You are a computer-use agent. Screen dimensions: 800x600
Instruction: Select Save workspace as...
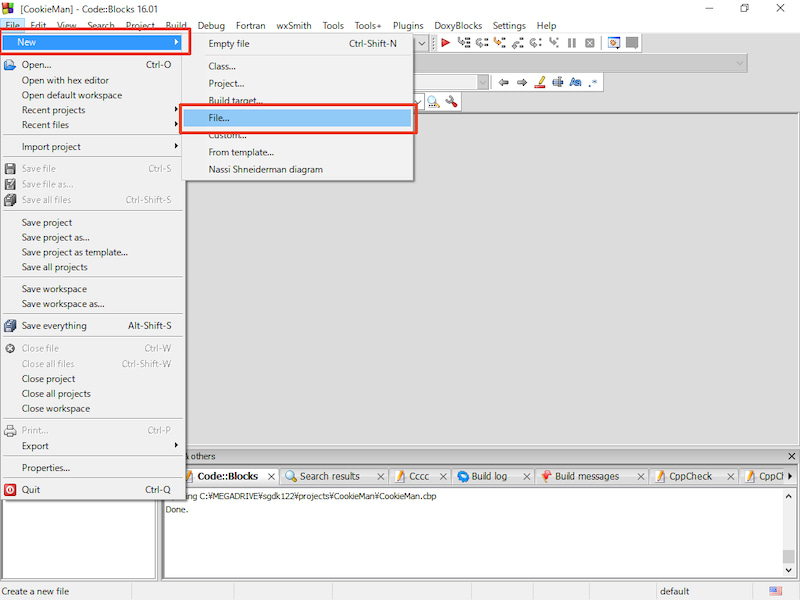coord(92,304)
